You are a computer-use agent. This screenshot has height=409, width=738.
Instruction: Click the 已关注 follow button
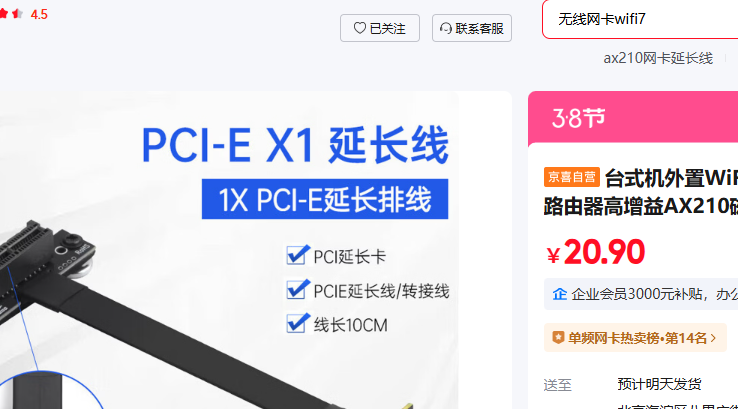pos(380,28)
